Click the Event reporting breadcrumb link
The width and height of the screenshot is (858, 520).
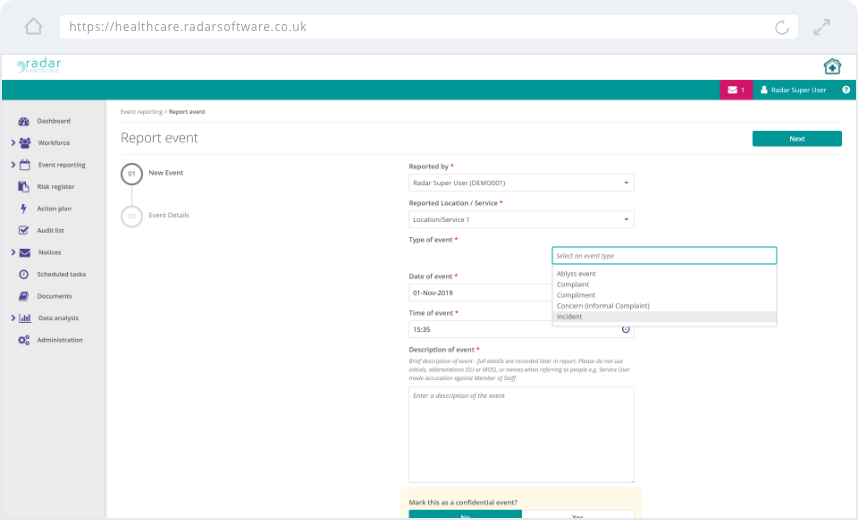point(141,112)
